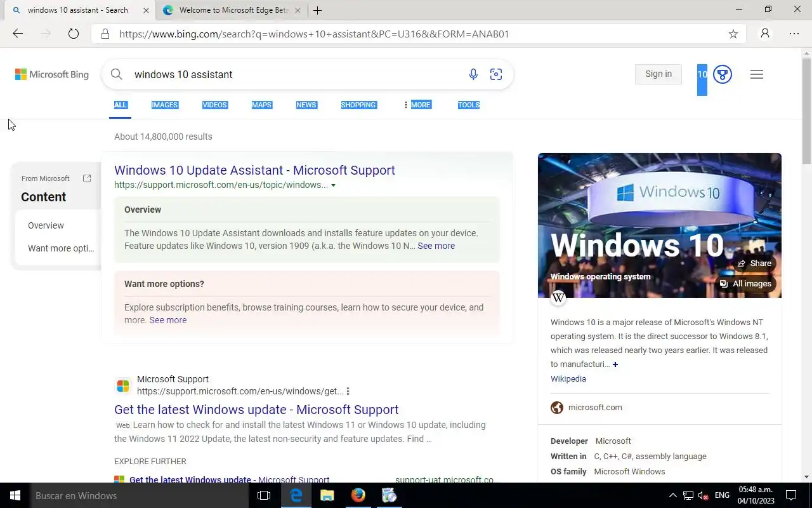This screenshot has height=508, width=812.
Task: Click the magnifier icon in Bing search box
Action: tap(117, 74)
